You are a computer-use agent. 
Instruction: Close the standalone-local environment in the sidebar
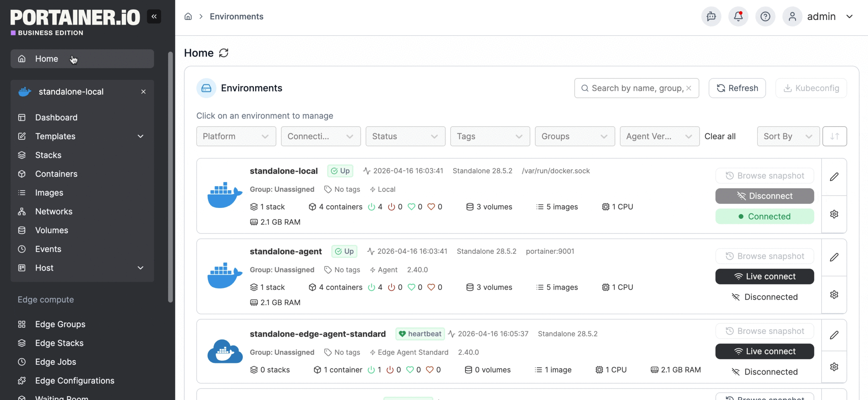[143, 91]
